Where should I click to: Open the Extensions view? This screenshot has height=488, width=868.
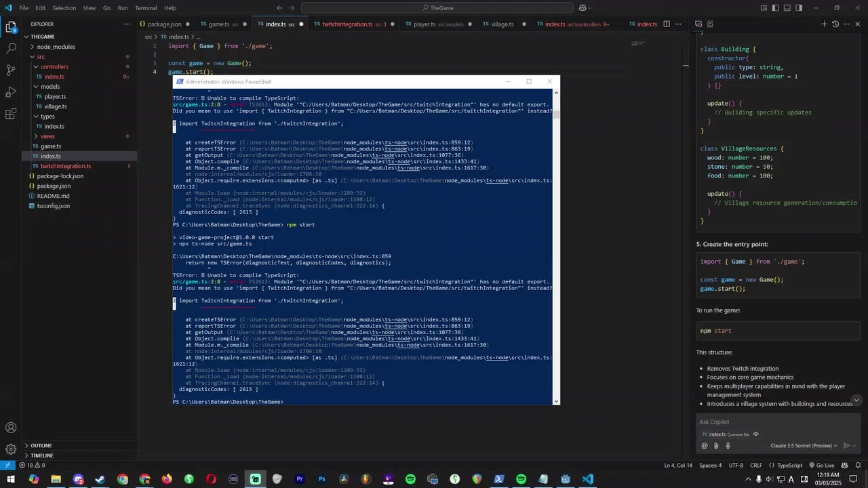pos(11,114)
